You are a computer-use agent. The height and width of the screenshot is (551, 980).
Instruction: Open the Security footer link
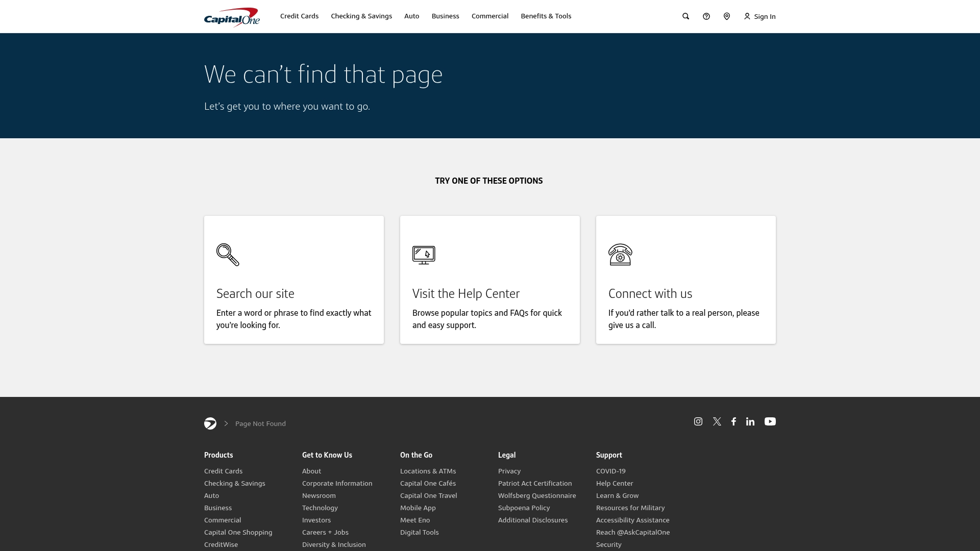point(608,544)
